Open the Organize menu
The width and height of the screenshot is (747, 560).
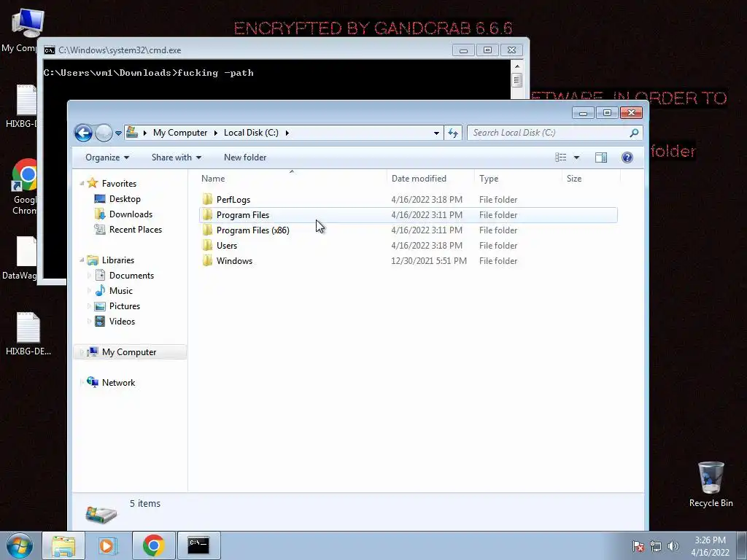click(107, 157)
